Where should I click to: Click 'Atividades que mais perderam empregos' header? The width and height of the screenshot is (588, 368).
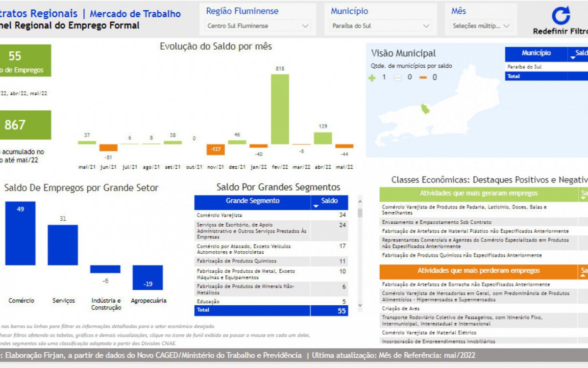click(478, 271)
